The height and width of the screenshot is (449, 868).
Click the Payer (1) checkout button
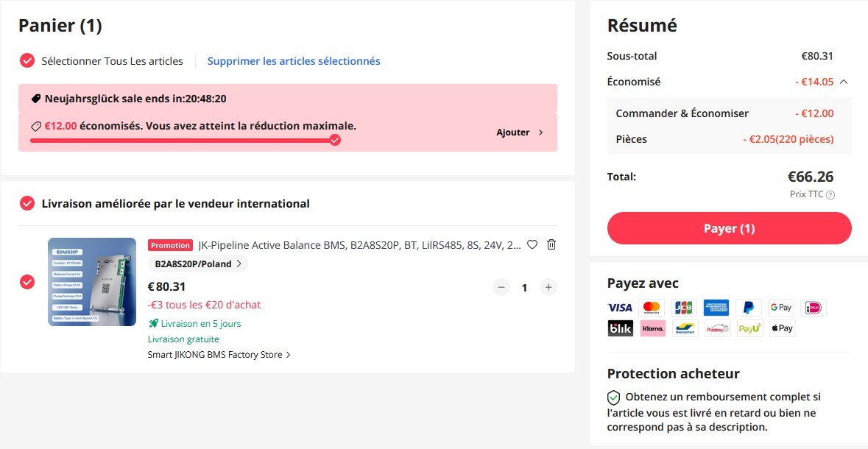click(729, 228)
